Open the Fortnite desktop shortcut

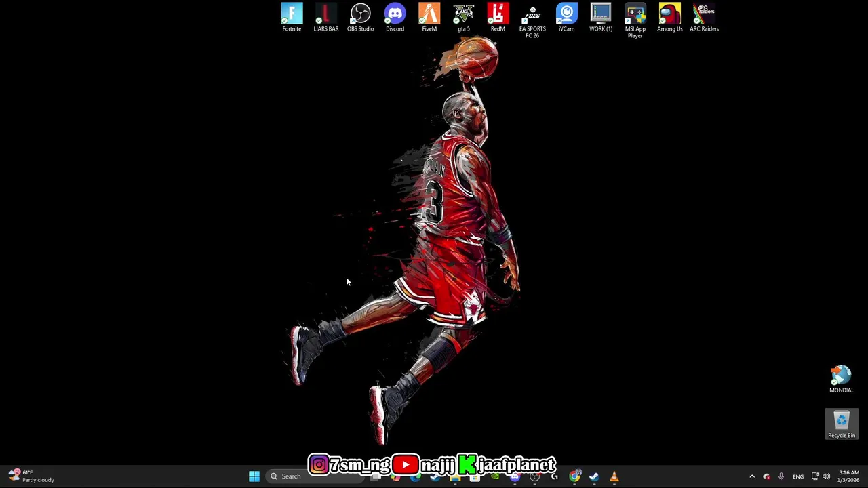pyautogui.click(x=292, y=18)
